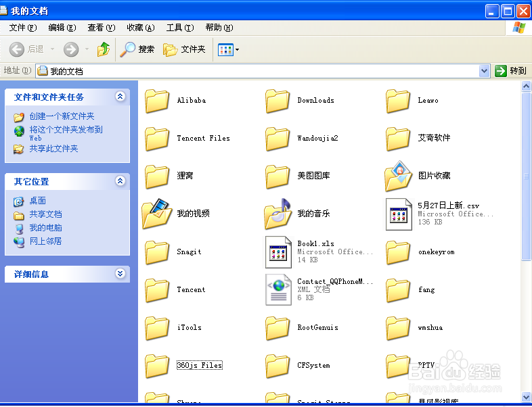
Task: Select the Tencent folder icon
Action: click(x=157, y=290)
